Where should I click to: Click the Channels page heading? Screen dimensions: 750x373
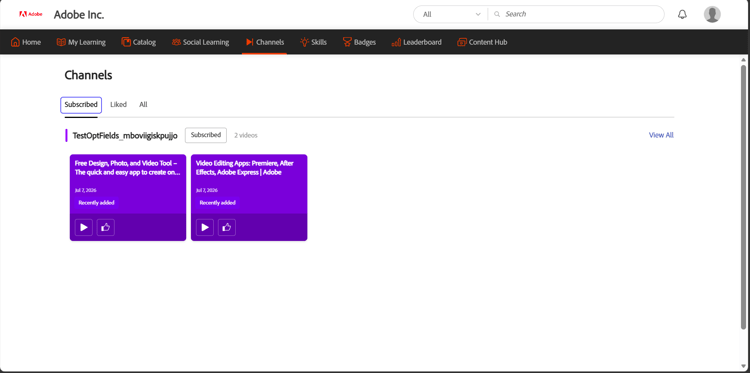[x=88, y=75]
